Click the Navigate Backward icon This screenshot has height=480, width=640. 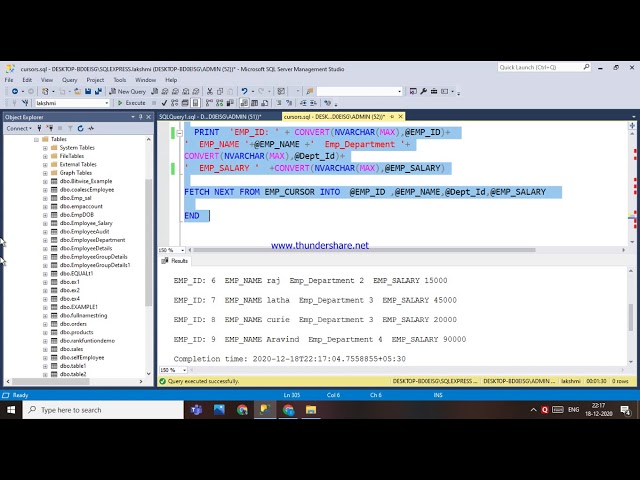tap(15, 91)
